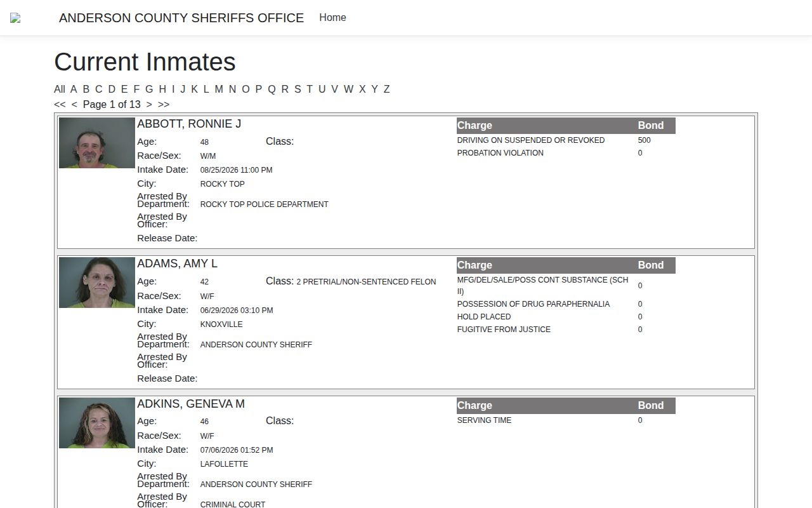The height and width of the screenshot is (508, 812).
Task: Filter inmates by letter A
Action: [x=74, y=89]
